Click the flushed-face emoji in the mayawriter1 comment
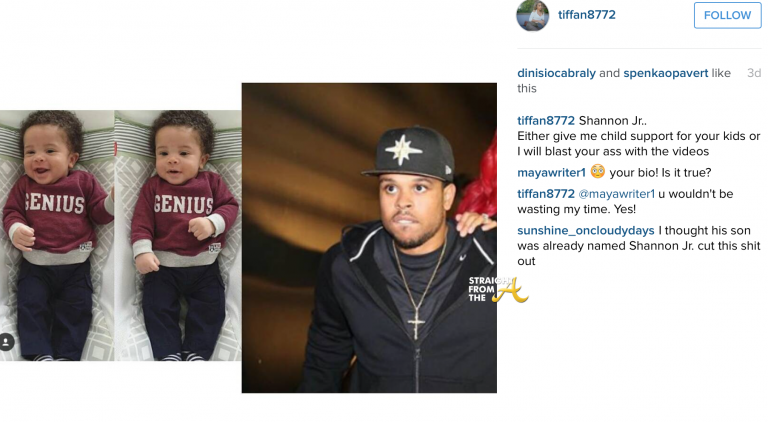Image resolution: width=768 pixels, height=422 pixels. [598, 171]
